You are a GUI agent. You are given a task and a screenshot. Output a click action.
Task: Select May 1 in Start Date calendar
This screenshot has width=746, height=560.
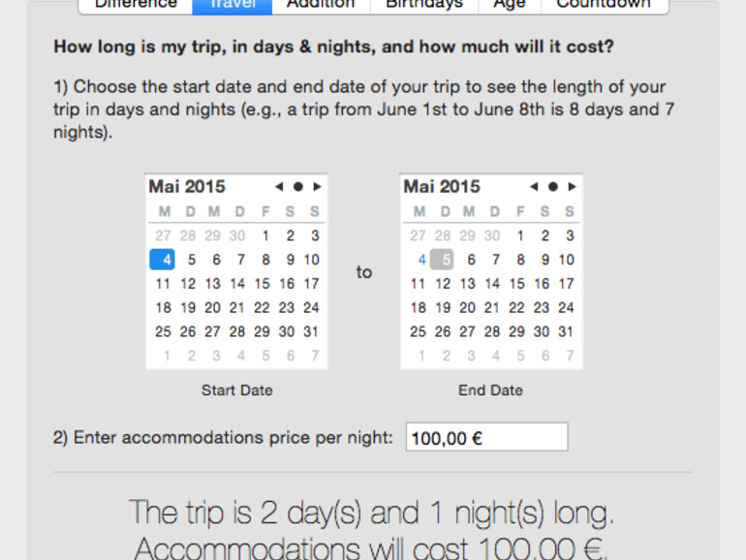[264, 235]
